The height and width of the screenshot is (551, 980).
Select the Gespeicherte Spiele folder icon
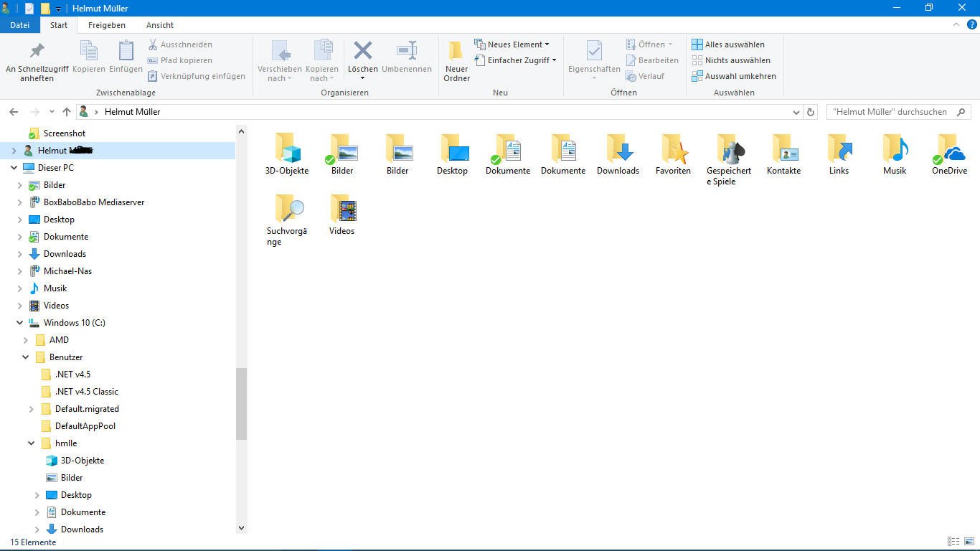coord(728,159)
